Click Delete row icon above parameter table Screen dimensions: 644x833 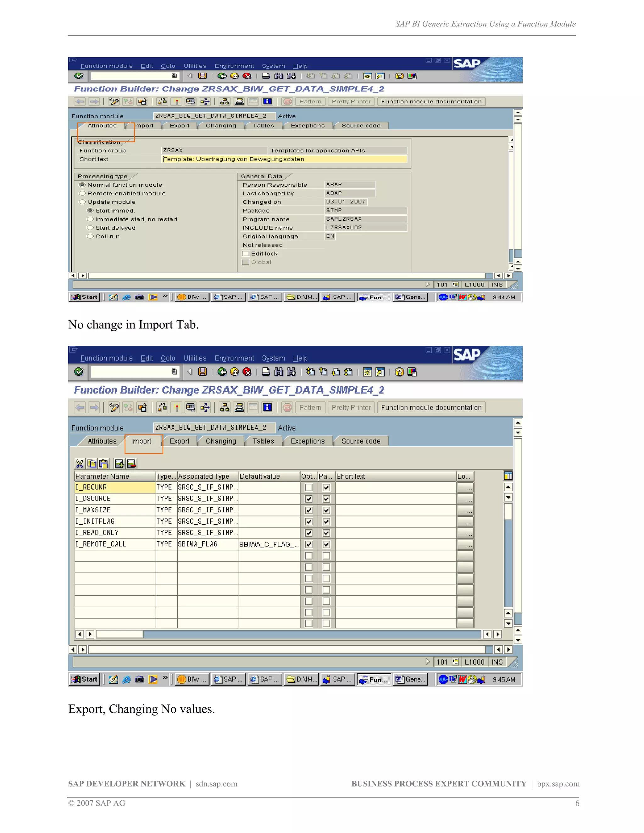point(131,463)
